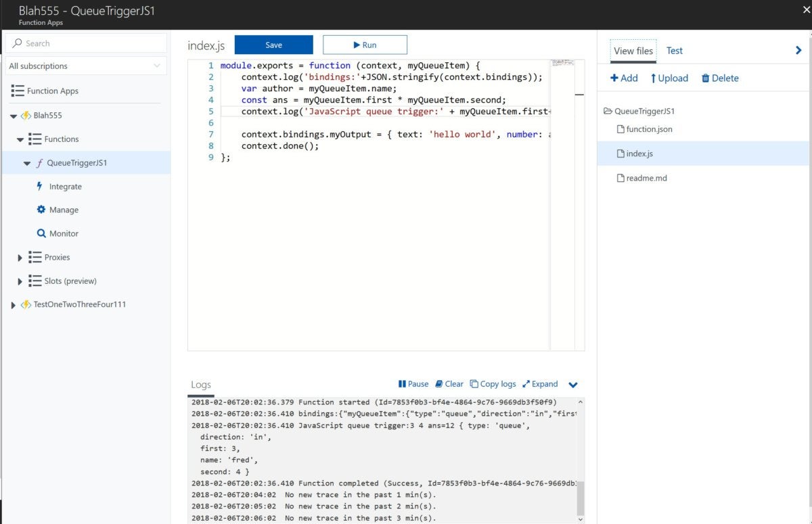Switch to the View files tab
812x524 pixels.
pos(633,51)
